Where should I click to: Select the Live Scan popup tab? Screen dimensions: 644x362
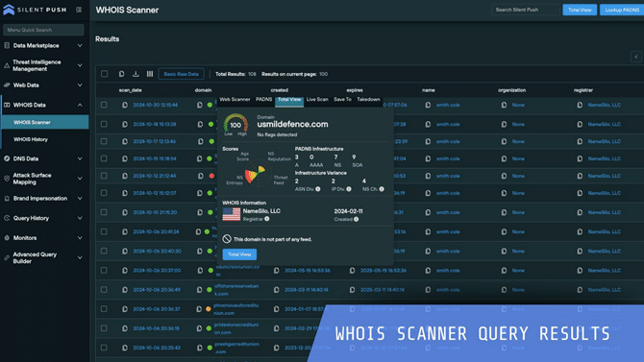click(x=317, y=100)
